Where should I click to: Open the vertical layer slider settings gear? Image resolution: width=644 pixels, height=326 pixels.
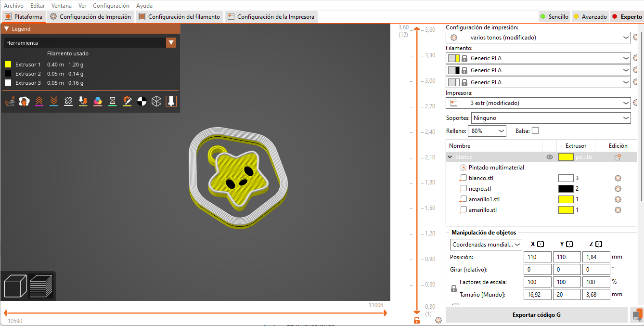(438, 320)
